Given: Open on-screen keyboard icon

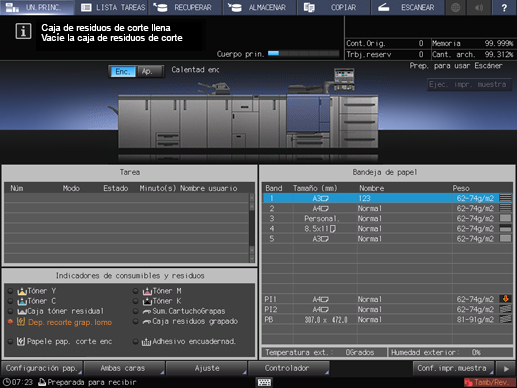Looking at the screenshot, I should click(x=265, y=382).
